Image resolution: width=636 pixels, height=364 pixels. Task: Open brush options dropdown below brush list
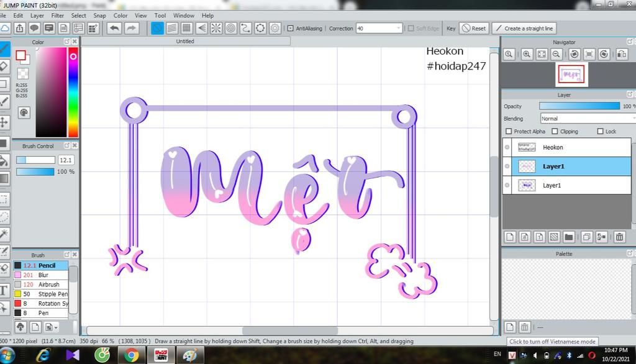[x=52, y=327]
